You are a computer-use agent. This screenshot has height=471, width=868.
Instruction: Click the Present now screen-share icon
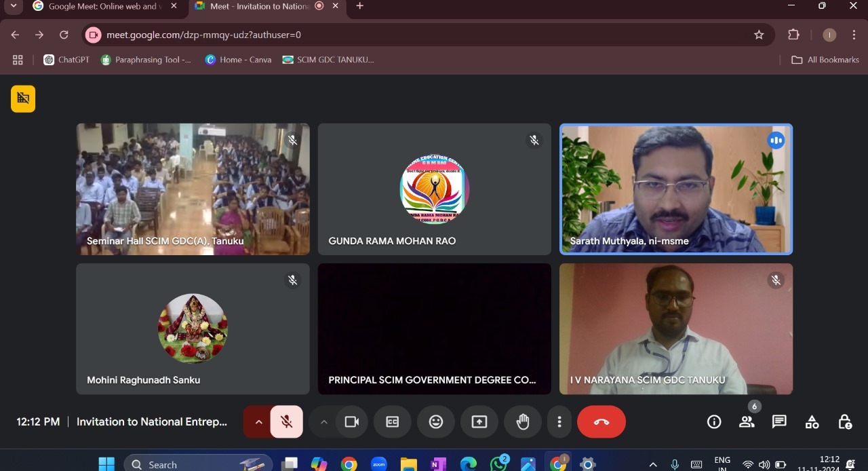(479, 422)
